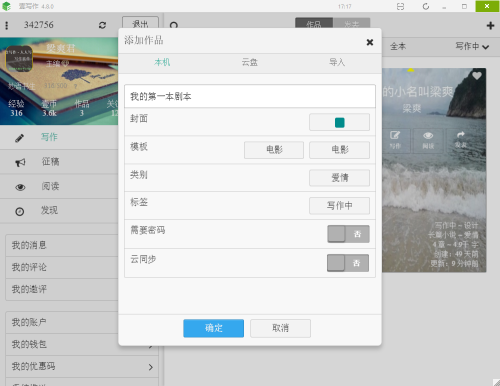Click the reload icon in title bar
This screenshot has width=500, height=386.
426,6
